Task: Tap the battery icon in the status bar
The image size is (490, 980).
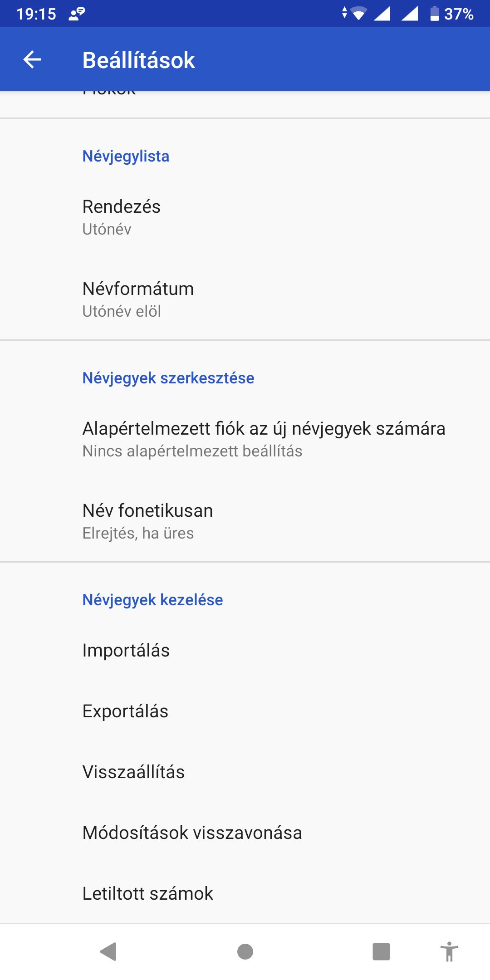Action: click(x=434, y=14)
